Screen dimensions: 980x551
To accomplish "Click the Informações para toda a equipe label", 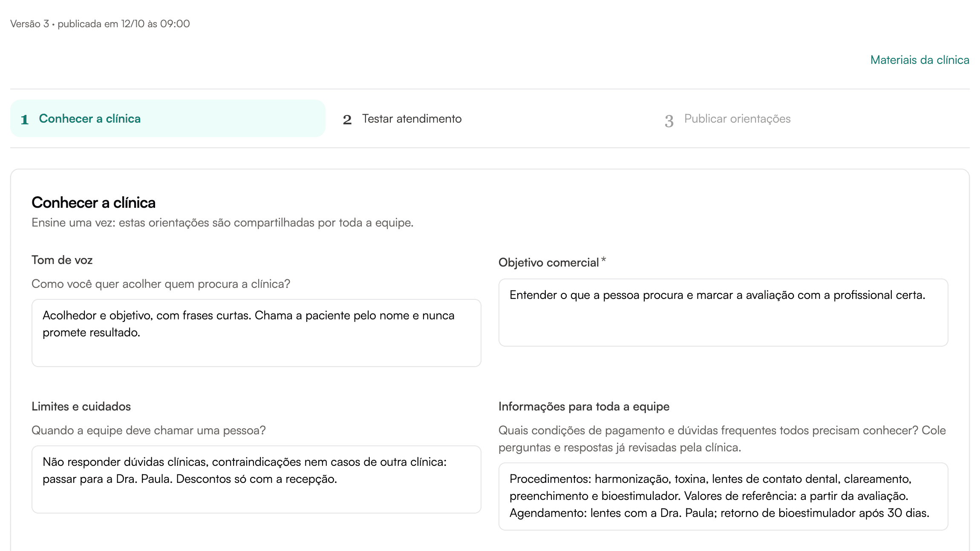I will pyautogui.click(x=584, y=407).
